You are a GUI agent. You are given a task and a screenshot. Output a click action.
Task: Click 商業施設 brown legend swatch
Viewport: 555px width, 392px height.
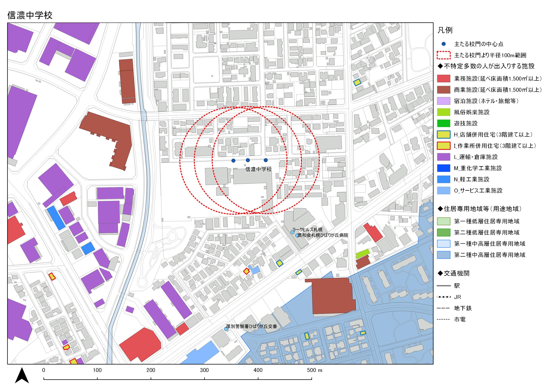coord(444,90)
